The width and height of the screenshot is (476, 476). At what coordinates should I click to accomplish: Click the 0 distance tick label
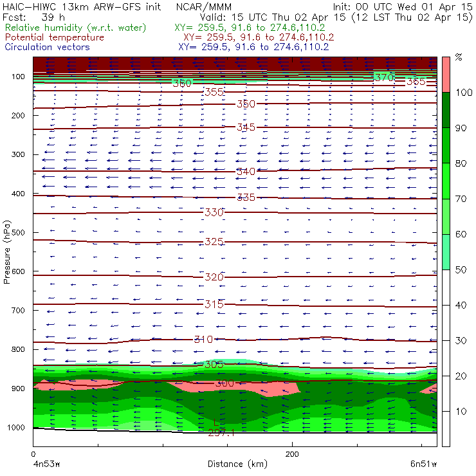[33, 454]
